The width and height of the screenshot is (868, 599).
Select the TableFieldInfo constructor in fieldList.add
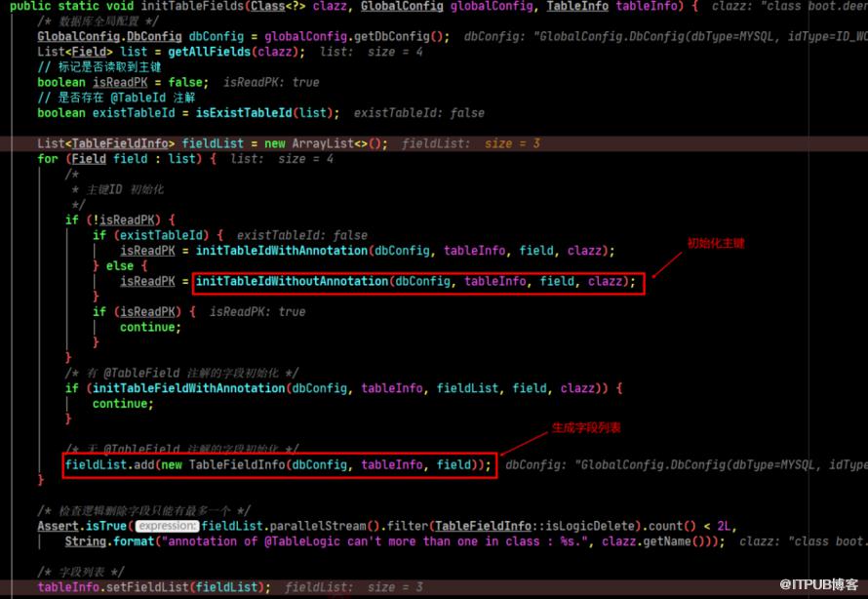tap(238, 465)
